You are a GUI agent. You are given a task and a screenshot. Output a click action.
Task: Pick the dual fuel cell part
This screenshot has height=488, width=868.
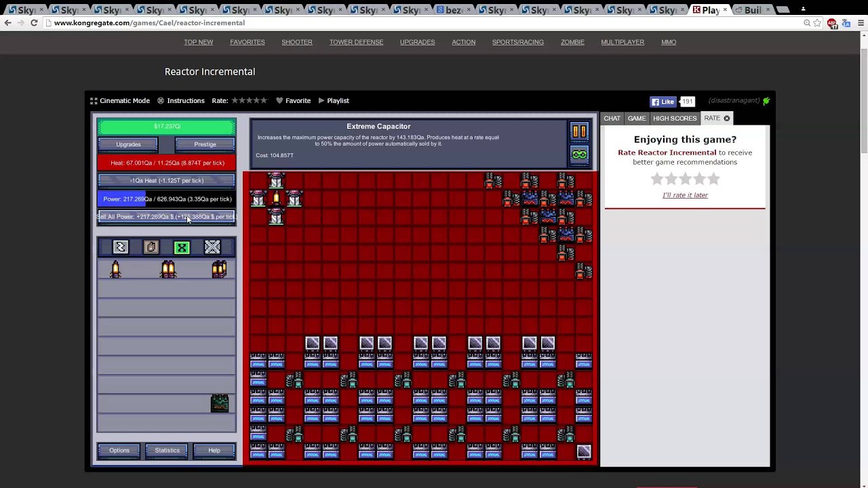click(168, 270)
